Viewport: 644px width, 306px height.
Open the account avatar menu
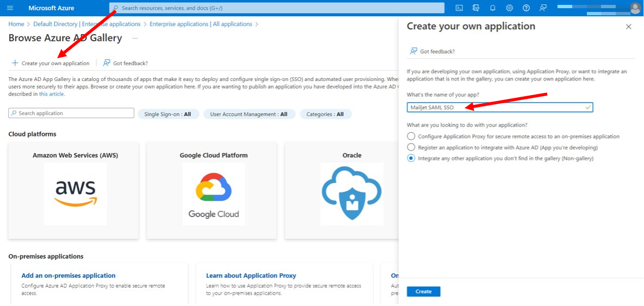click(x=635, y=8)
